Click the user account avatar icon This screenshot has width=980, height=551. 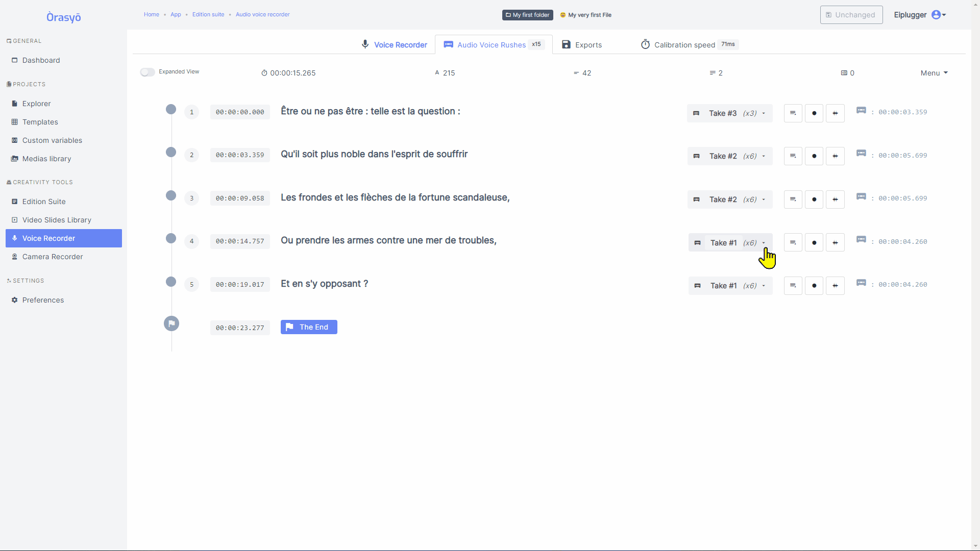point(936,15)
